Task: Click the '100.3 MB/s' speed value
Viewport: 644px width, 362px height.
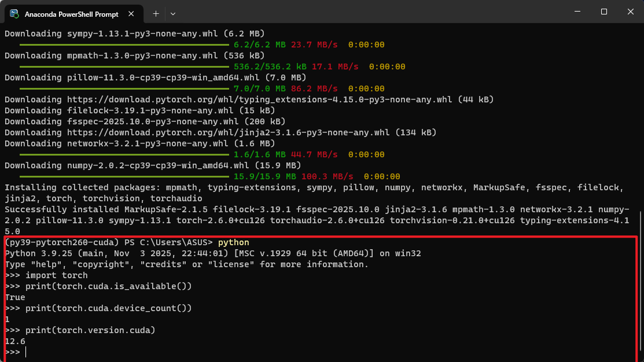Action: [x=327, y=176]
